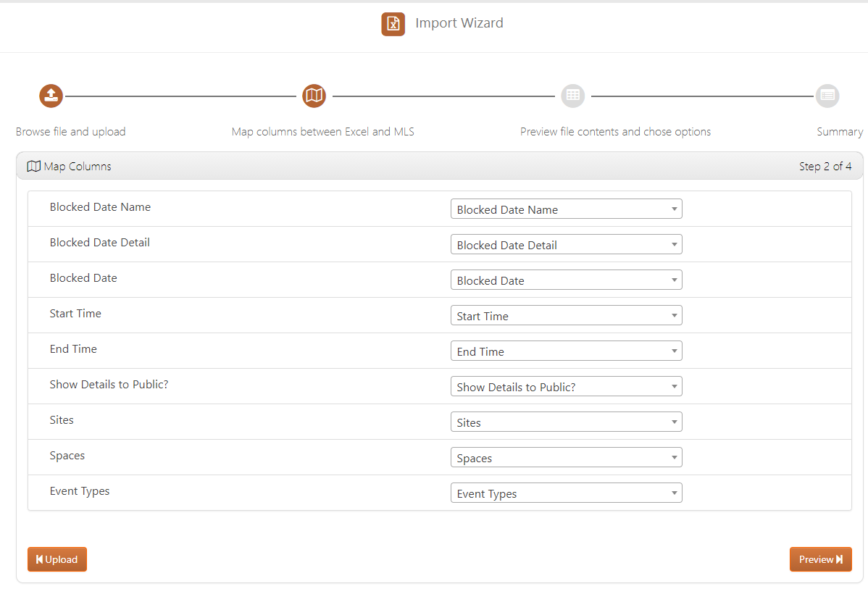
Task: Expand the Sites mapping dropdown
Action: point(566,422)
